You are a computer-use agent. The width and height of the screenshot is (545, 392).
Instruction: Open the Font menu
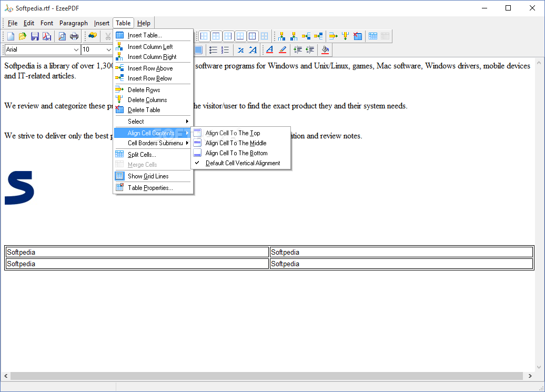(x=47, y=23)
